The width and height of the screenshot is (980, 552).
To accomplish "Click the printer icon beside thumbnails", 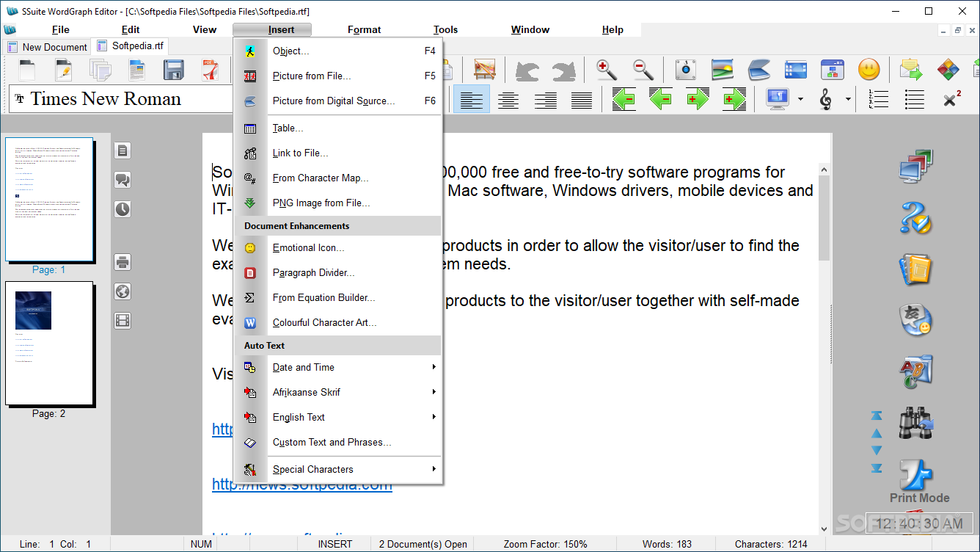I will 122,261.
